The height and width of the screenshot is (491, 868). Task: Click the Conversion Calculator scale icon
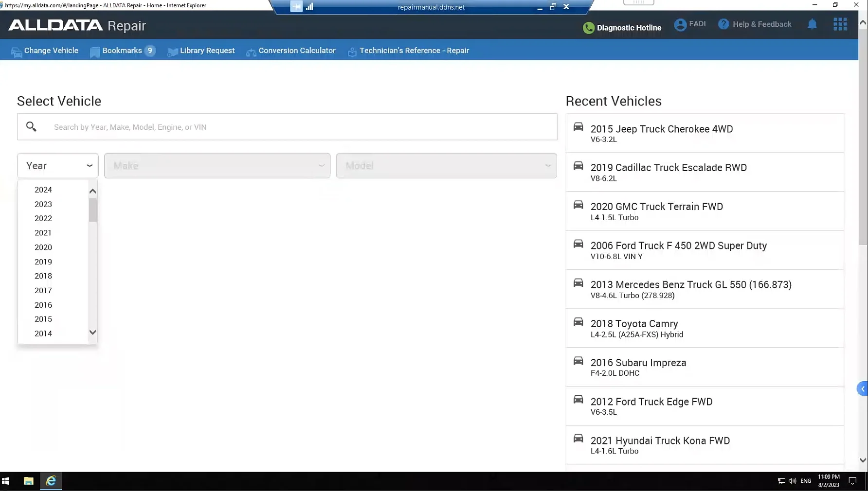tap(251, 52)
